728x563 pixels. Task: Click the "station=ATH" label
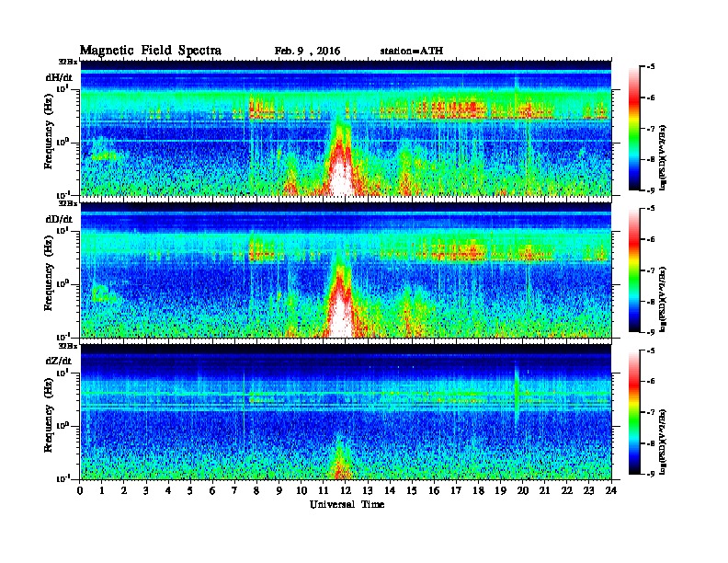tap(412, 52)
